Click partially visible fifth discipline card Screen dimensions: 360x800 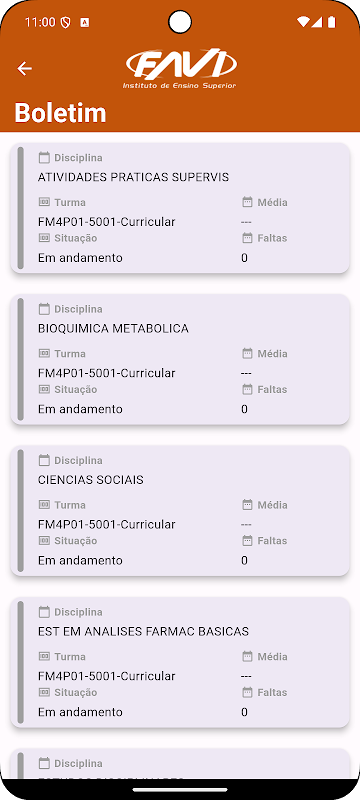(180, 764)
